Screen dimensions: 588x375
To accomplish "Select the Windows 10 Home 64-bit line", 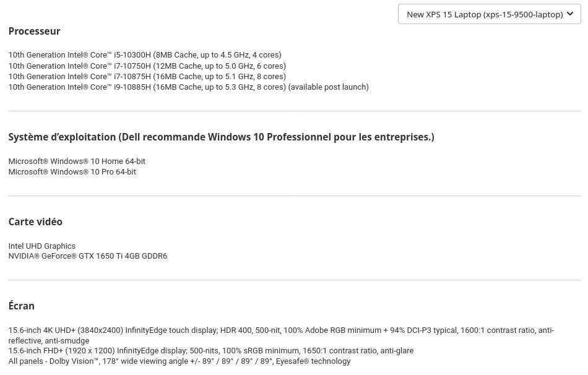I will (x=77, y=162).
